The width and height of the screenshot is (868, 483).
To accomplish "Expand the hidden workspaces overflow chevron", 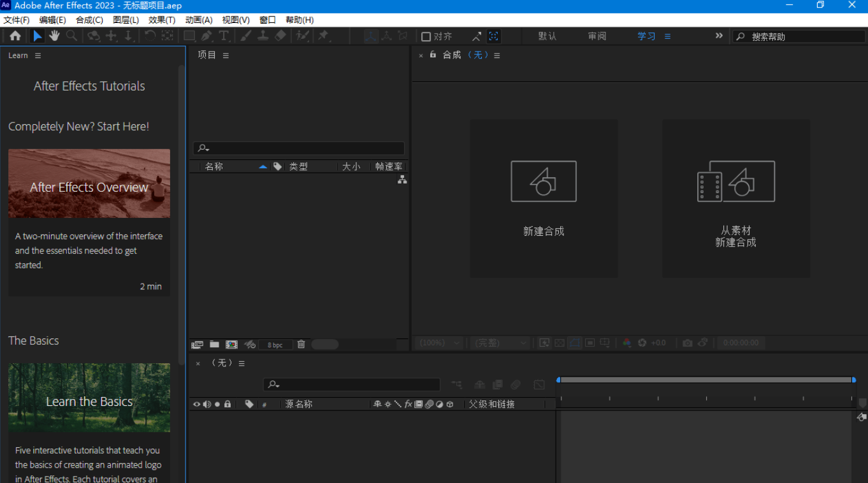I will [719, 36].
